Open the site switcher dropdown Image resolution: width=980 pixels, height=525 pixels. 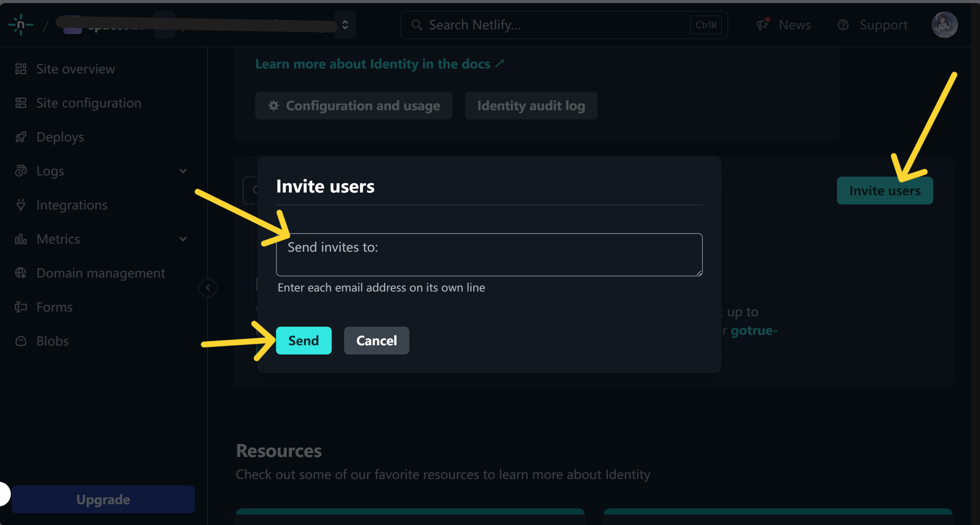[x=345, y=25]
